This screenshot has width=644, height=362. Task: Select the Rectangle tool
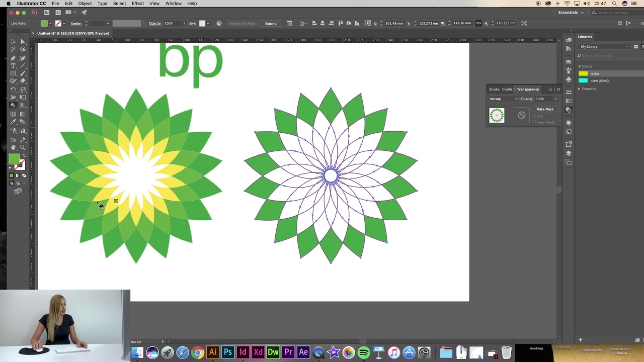14,73
